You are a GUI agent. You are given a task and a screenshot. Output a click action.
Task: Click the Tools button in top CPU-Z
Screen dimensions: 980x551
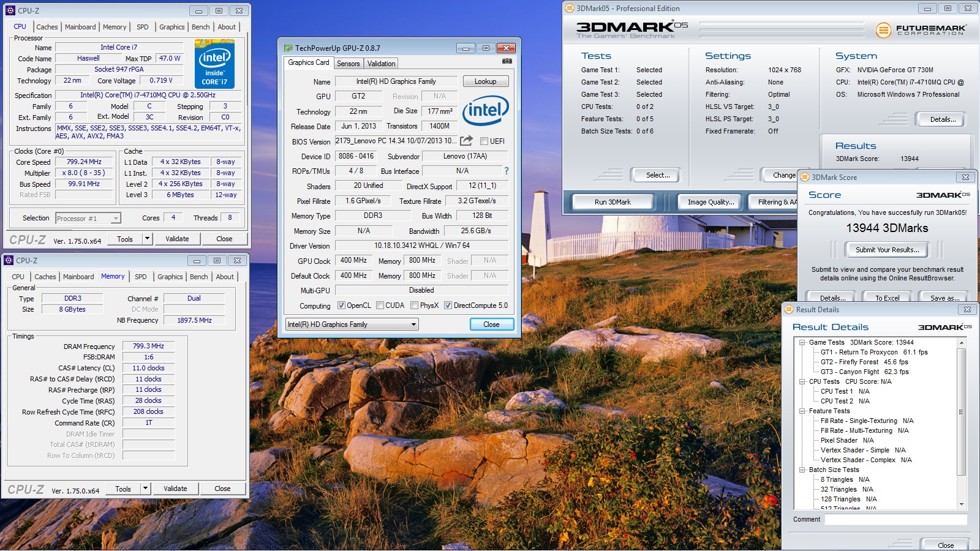(125, 239)
